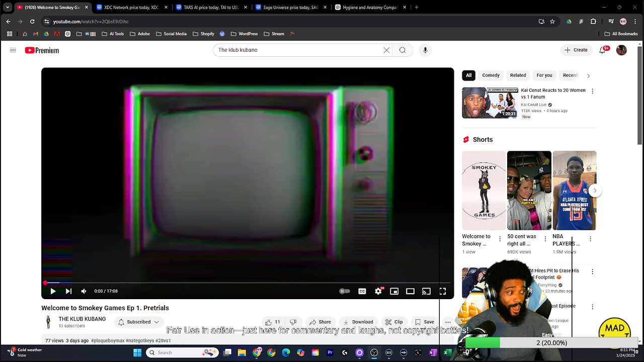Open options for Kai Cenat video
The height and width of the screenshot is (362, 644).
tap(592, 92)
